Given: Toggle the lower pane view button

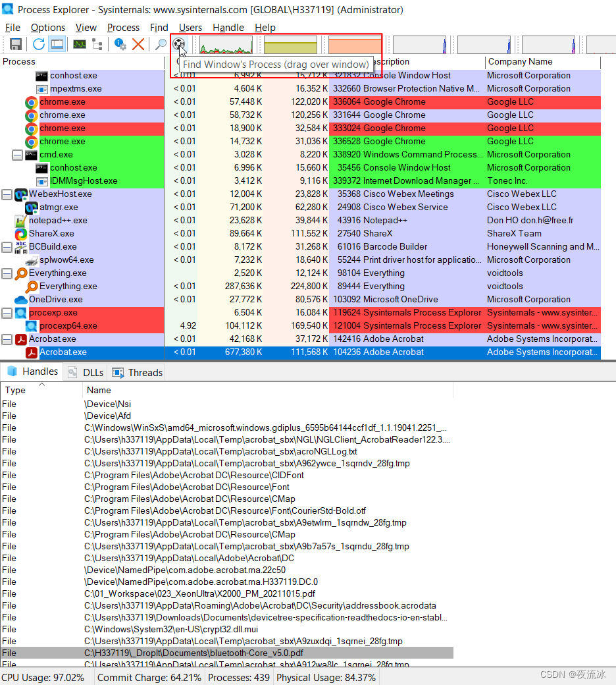Looking at the screenshot, I should point(57,44).
